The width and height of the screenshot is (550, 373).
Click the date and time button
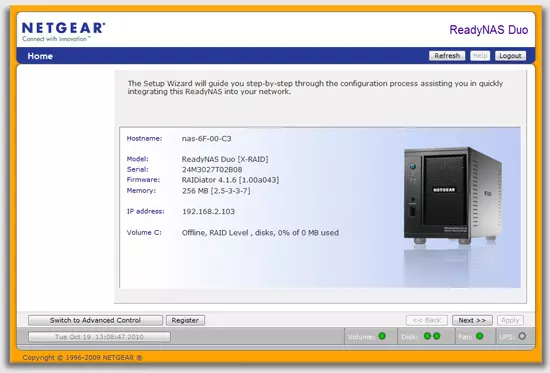pos(99,337)
